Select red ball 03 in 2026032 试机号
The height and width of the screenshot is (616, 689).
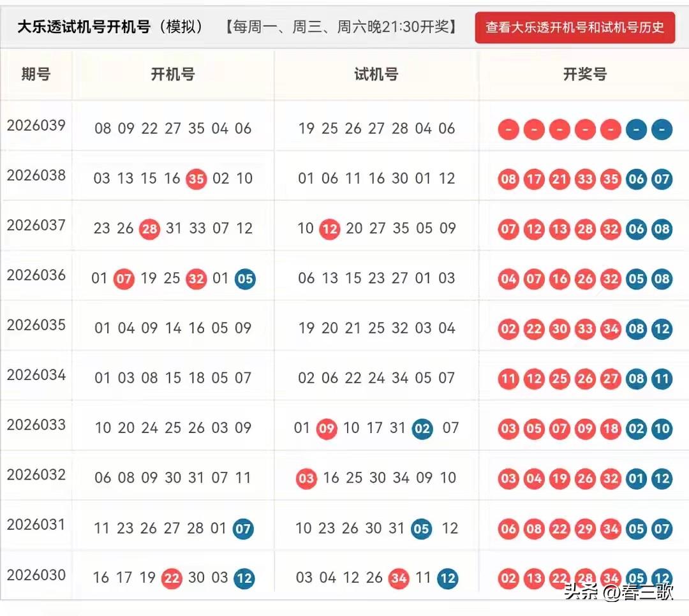pyautogui.click(x=306, y=478)
